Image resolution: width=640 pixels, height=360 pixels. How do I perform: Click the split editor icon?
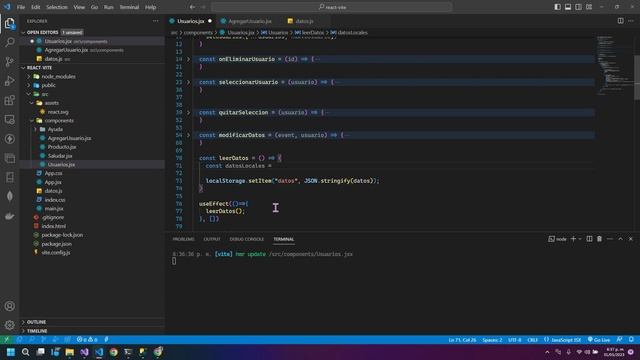click(620, 21)
